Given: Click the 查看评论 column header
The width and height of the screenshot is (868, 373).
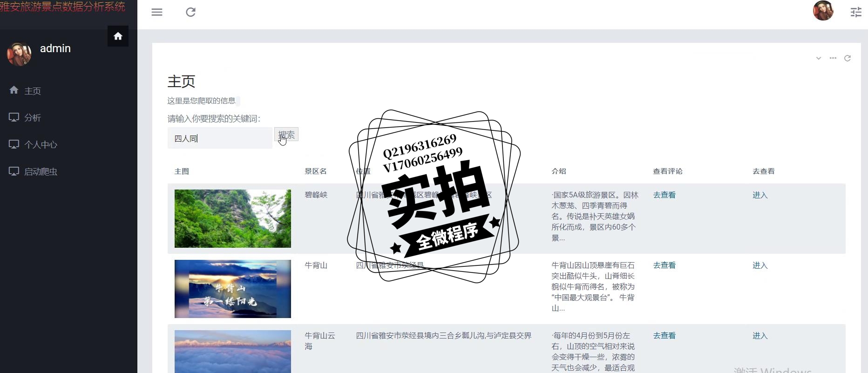Looking at the screenshot, I should pyautogui.click(x=668, y=171).
